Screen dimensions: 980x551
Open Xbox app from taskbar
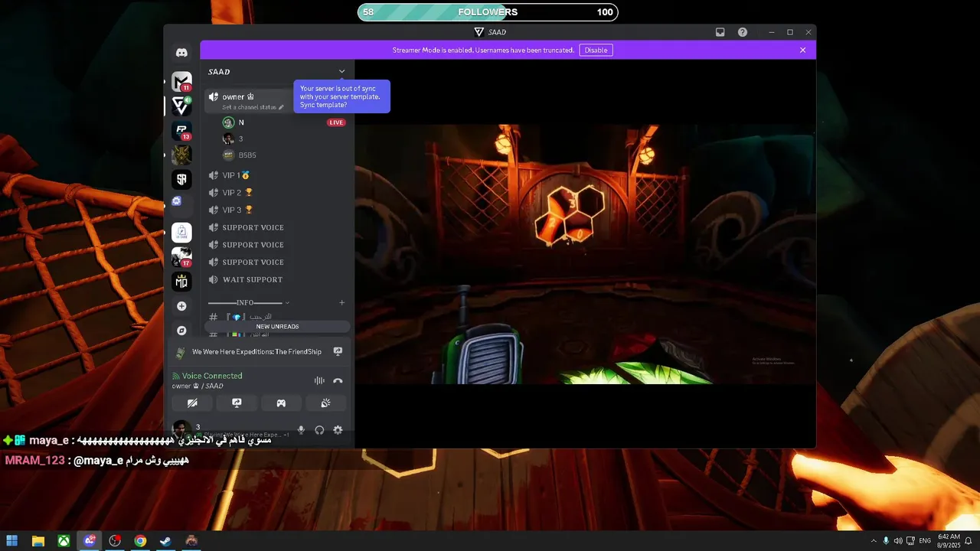point(64,541)
